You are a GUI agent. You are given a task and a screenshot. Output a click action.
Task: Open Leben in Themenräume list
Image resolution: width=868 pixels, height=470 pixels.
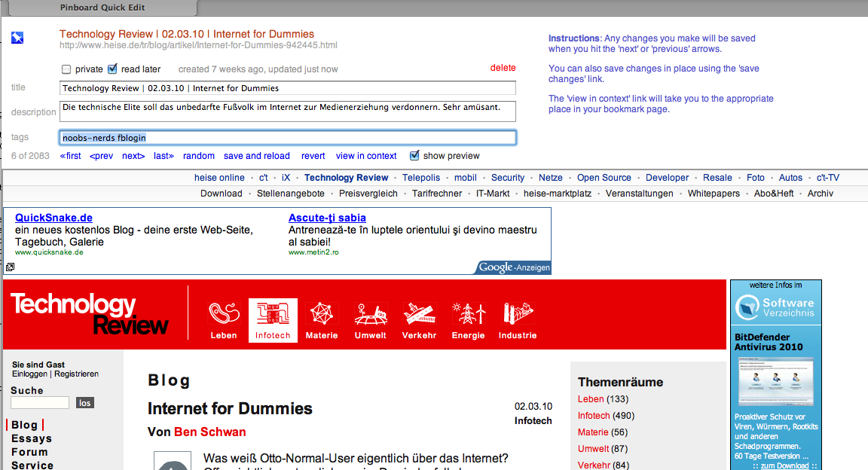[591, 399]
